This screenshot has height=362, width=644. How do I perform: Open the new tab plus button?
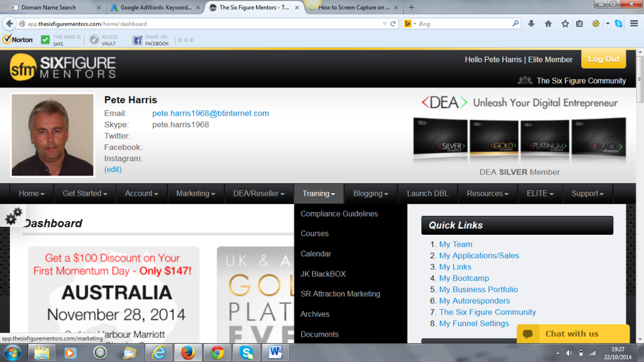(x=411, y=7)
